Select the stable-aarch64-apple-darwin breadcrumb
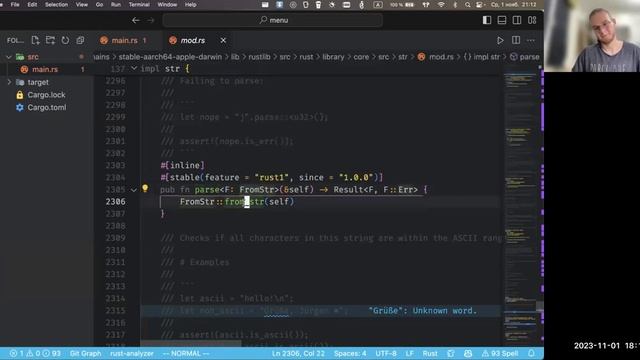 tap(170, 57)
